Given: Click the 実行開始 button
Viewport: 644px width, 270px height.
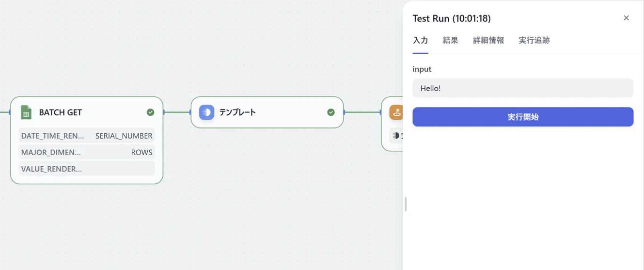Looking at the screenshot, I should click(523, 117).
